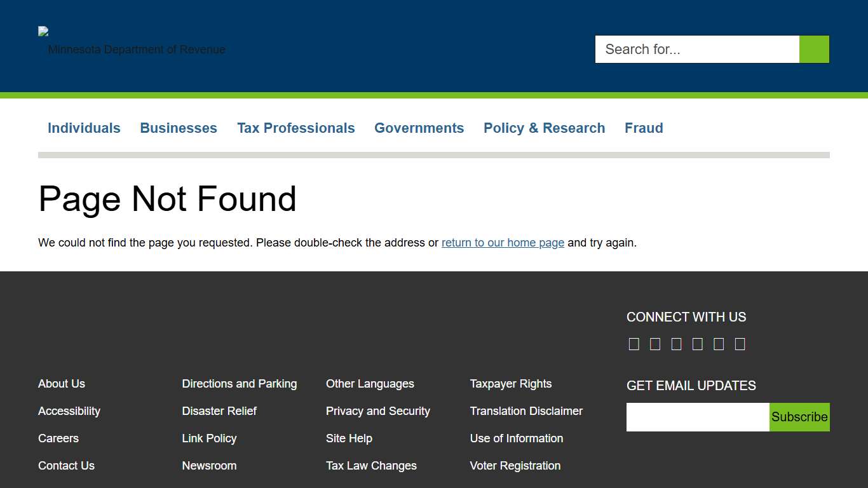The image size is (868, 488).
Task: Open the Businesses menu
Action: click(179, 128)
